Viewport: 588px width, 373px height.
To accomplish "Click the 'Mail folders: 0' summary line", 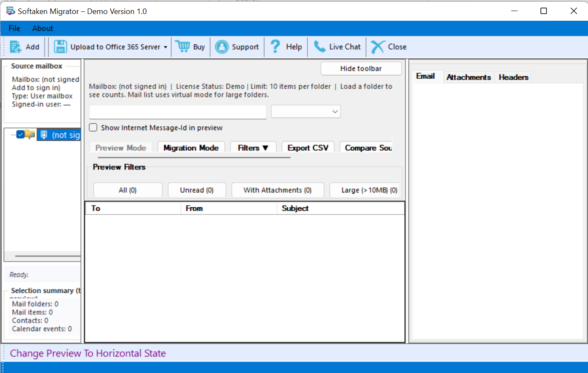I will point(35,304).
